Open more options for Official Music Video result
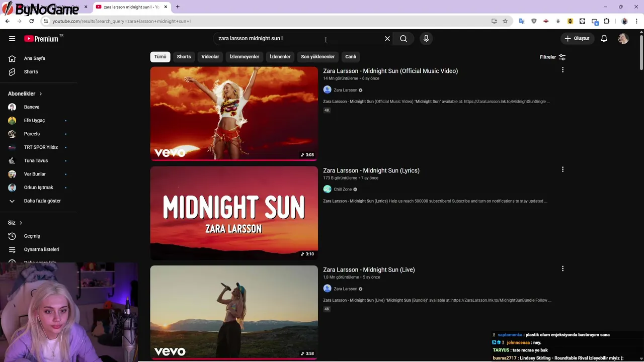644x362 pixels. coord(562,70)
